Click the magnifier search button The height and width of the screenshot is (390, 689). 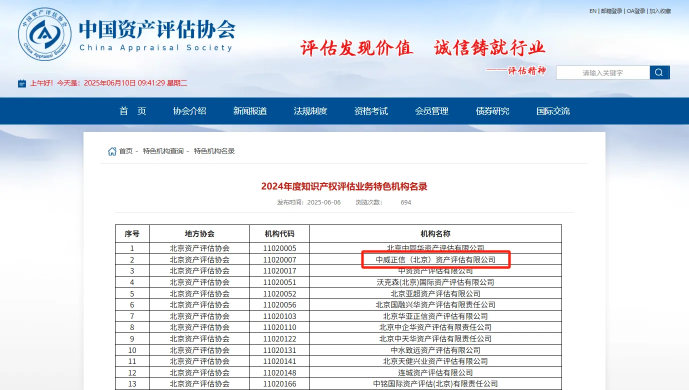pyautogui.click(x=660, y=72)
